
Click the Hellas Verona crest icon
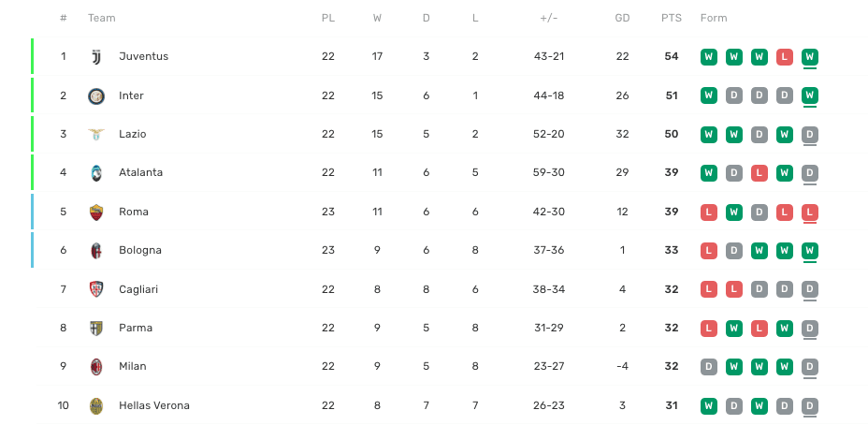click(96, 405)
